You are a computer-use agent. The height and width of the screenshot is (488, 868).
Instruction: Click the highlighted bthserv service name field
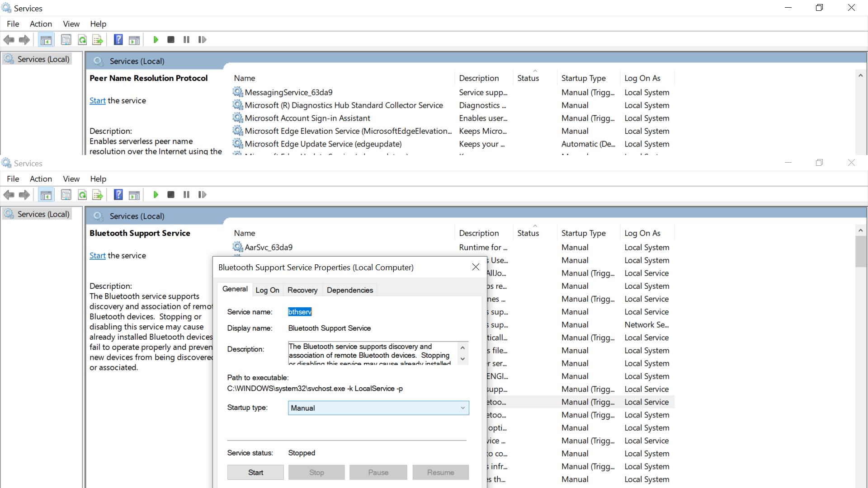pos(300,312)
